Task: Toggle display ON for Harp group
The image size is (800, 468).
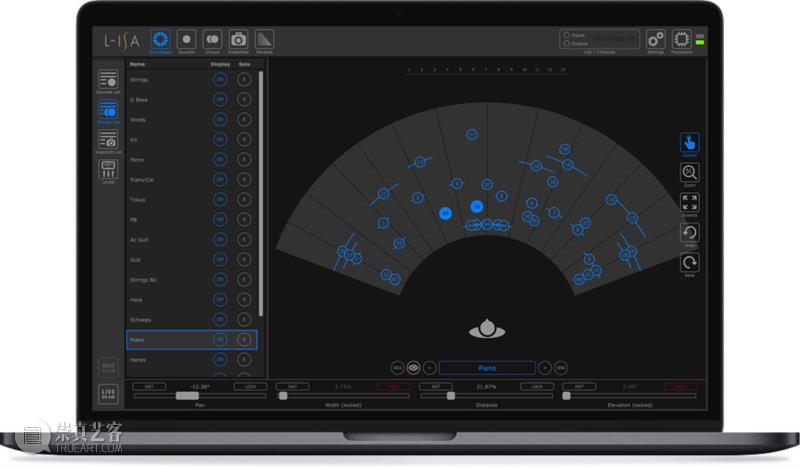Action: click(x=220, y=299)
